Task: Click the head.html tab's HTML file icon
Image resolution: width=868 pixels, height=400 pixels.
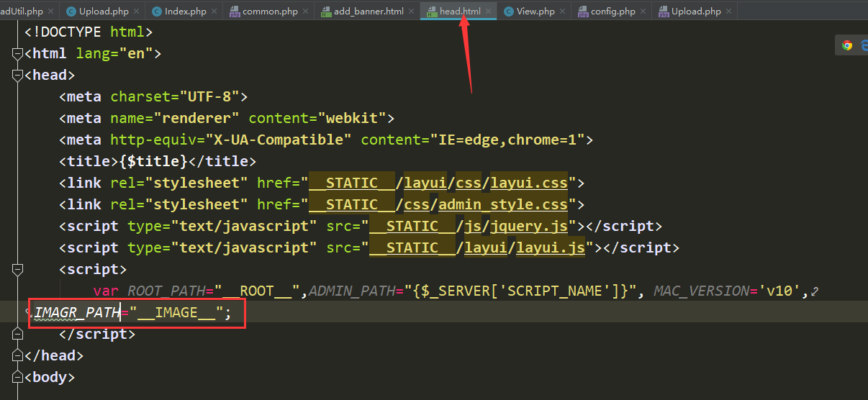Action: pyautogui.click(x=432, y=12)
